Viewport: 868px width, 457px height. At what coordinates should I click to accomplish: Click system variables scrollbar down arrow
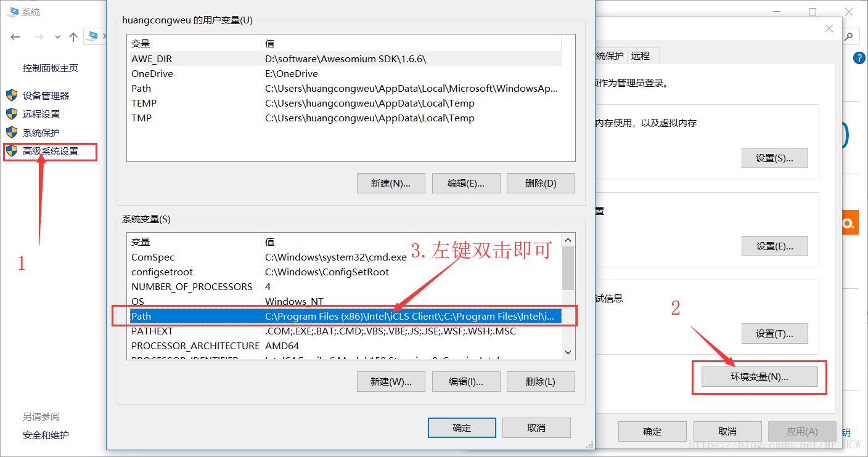point(568,353)
